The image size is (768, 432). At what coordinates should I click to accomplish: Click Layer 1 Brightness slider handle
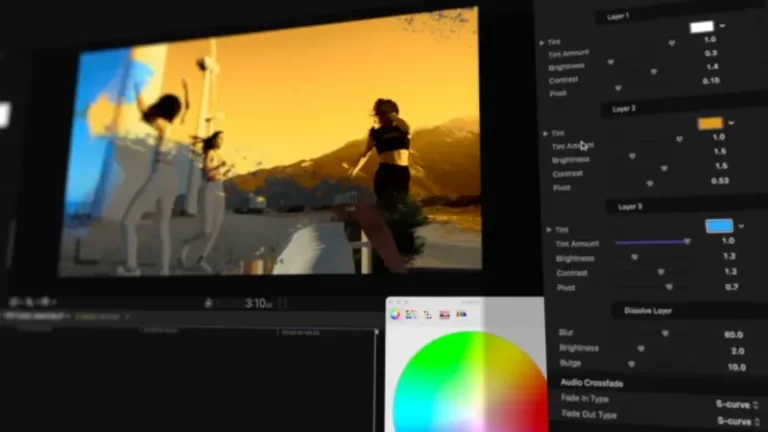point(610,62)
